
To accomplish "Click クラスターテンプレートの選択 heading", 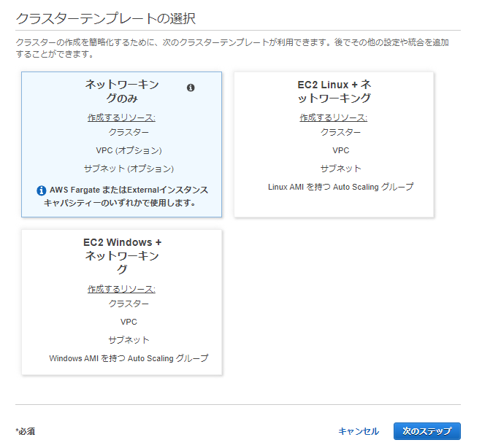I will point(105,18).
